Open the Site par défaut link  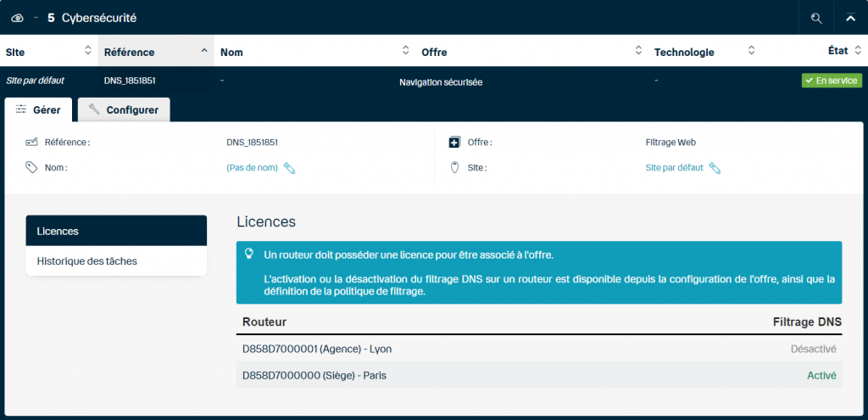click(674, 168)
